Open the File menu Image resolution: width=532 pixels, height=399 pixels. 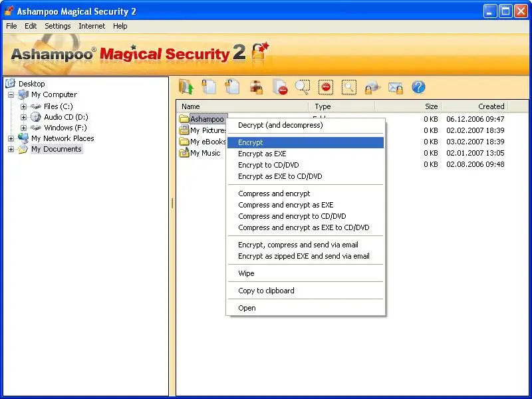pos(11,26)
